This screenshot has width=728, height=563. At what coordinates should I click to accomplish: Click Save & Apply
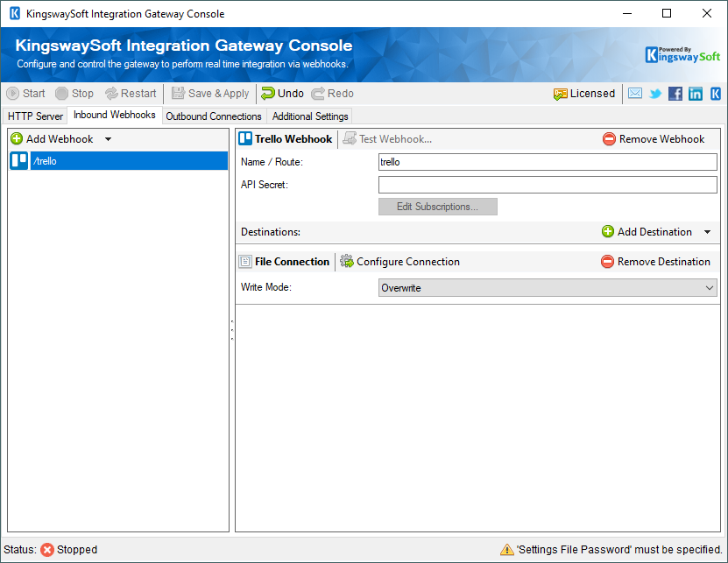pos(210,94)
